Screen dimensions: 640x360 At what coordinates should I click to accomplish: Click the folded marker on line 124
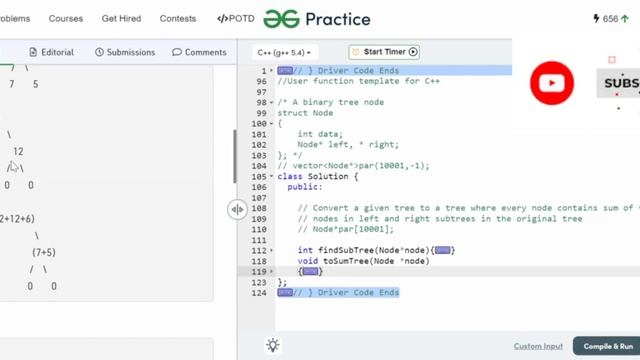285,292
